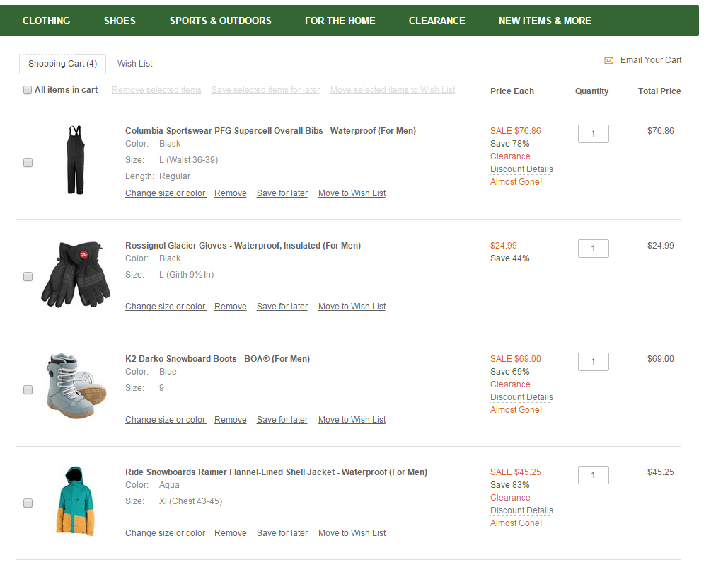This screenshot has height=582, width=728.
Task: Open For The Home menu
Action: coord(340,21)
